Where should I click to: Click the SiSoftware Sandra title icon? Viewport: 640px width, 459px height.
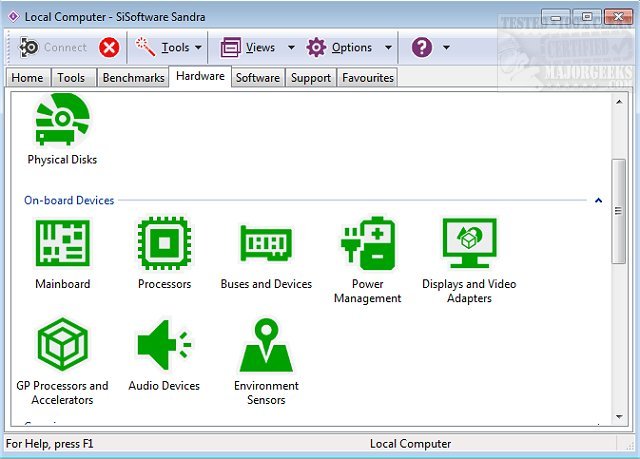click(13, 16)
